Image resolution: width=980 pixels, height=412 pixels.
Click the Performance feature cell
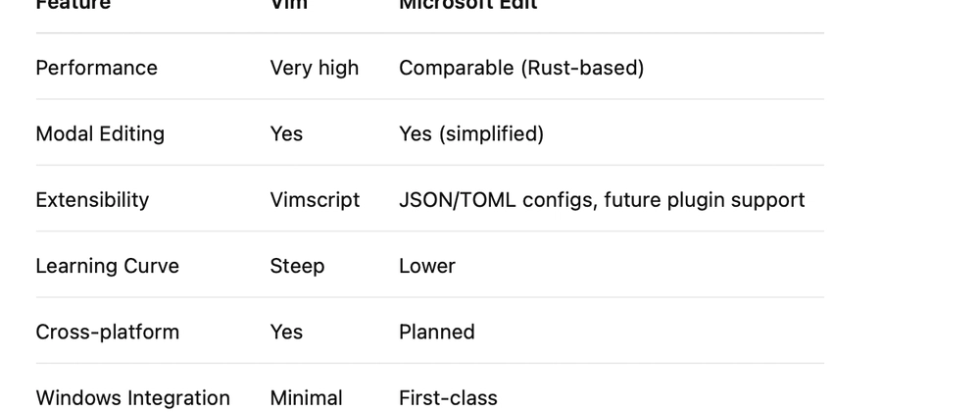pos(96,68)
